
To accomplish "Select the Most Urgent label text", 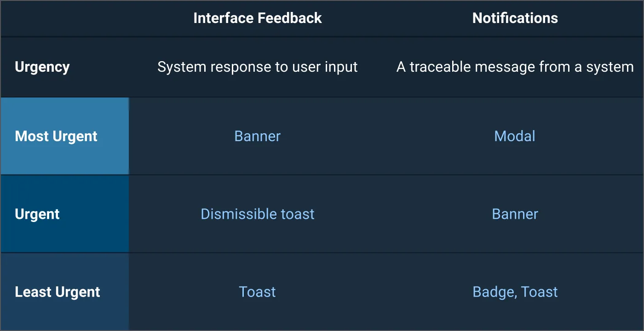I will [56, 137].
